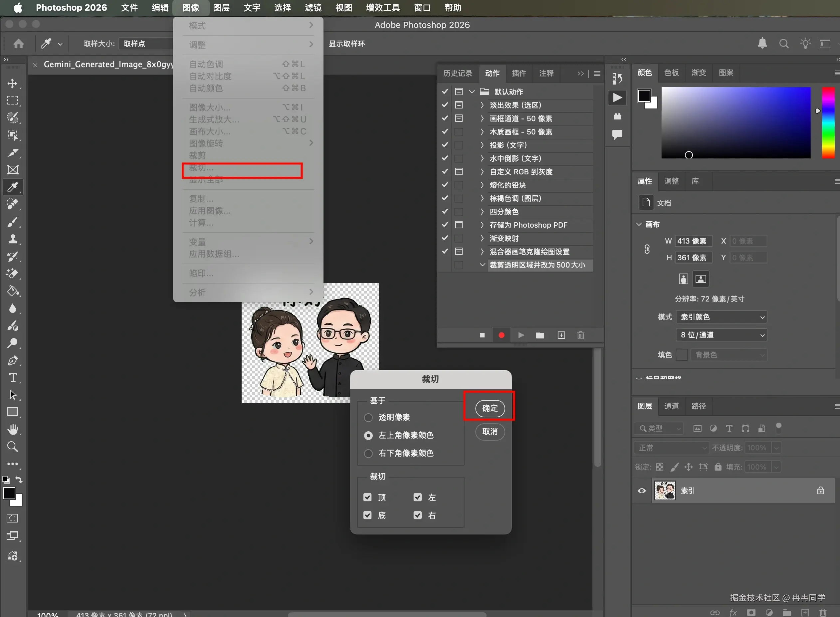This screenshot has width=840, height=617.
Task: Select the transparent pixels radio option
Action: point(368,417)
